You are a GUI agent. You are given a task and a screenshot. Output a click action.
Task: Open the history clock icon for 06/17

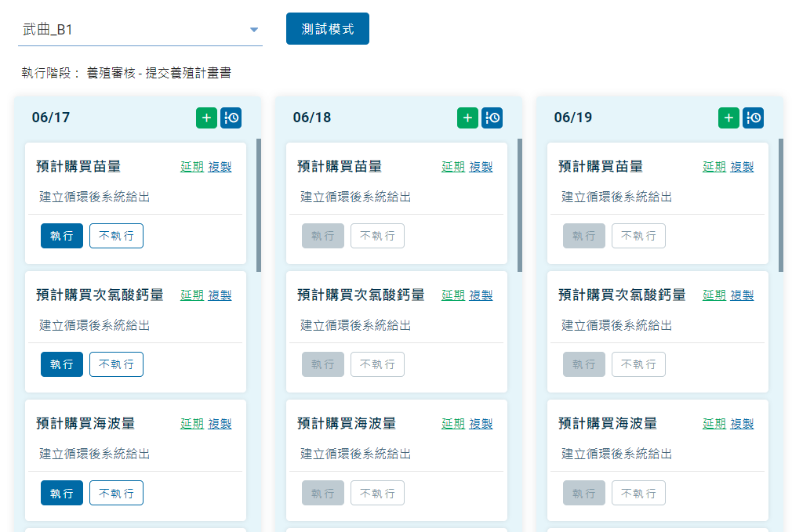point(231,118)
